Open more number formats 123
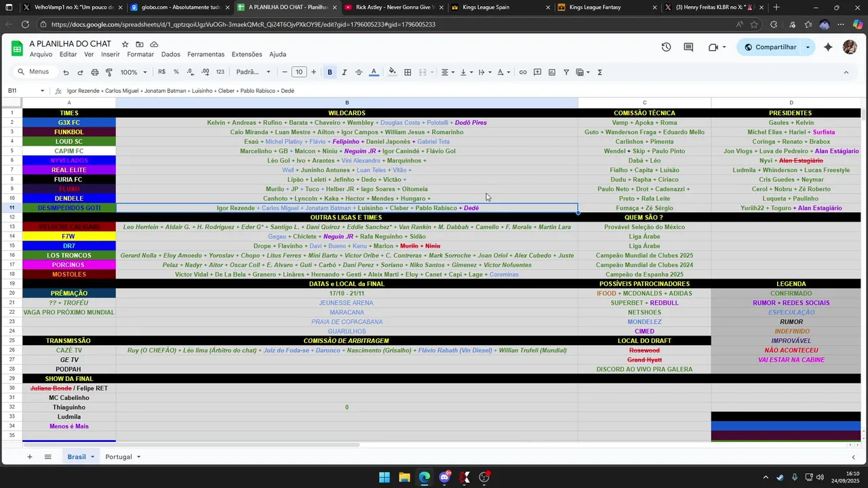This screenshot has width=868, height=488. pos(220,72)
